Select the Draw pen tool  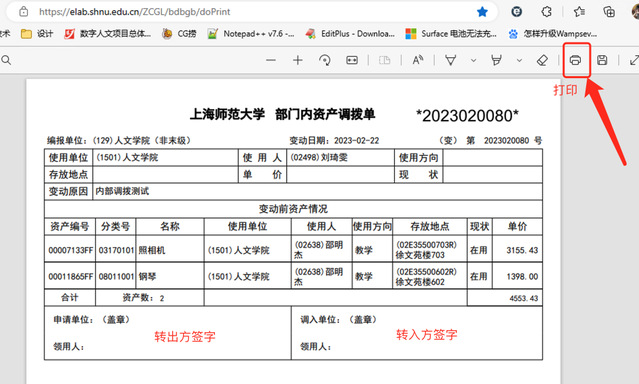click(450, 60)
